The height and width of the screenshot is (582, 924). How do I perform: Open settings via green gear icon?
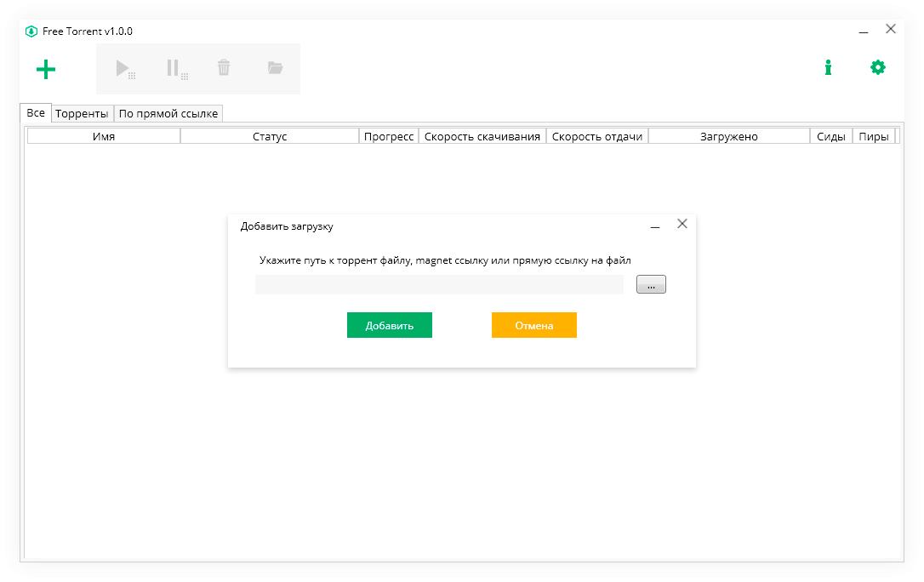click(878, 67)
